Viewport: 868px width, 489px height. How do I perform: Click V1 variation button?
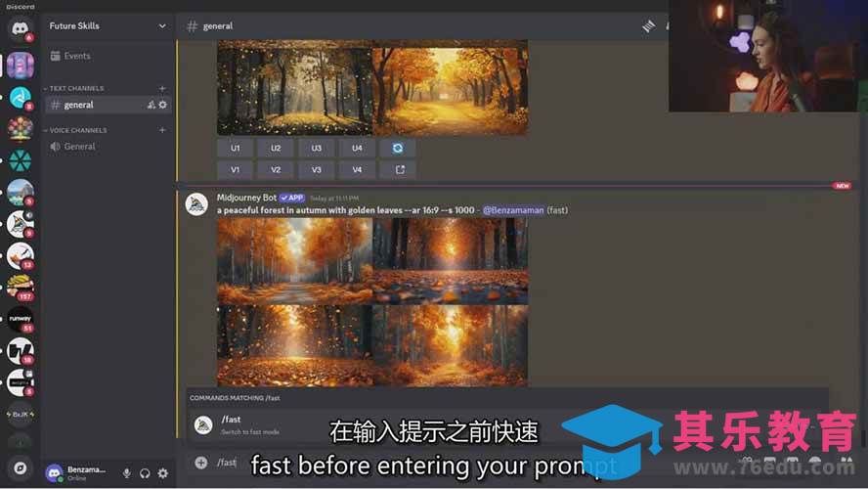(x=236, y=170)
